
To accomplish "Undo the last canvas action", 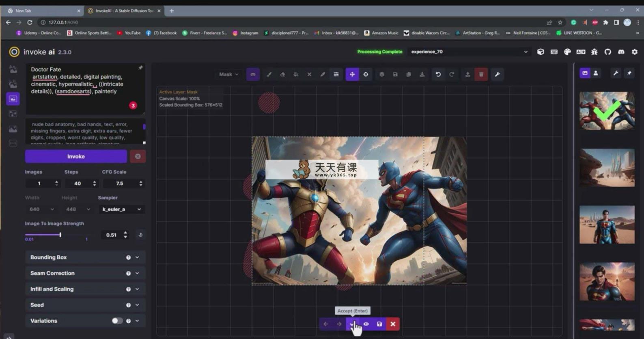I will 438,74.
